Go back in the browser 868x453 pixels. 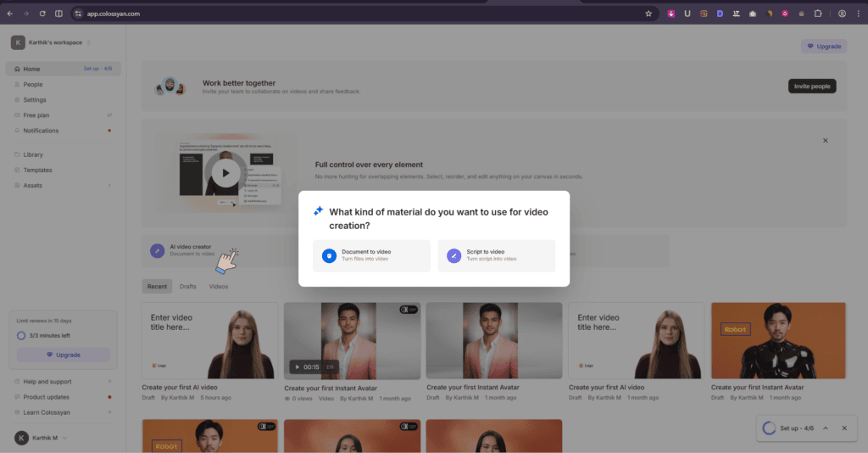10,14
